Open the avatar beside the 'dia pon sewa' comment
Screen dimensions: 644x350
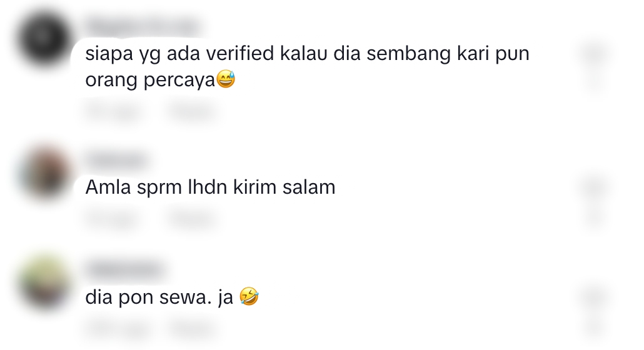tap(44, 282)
